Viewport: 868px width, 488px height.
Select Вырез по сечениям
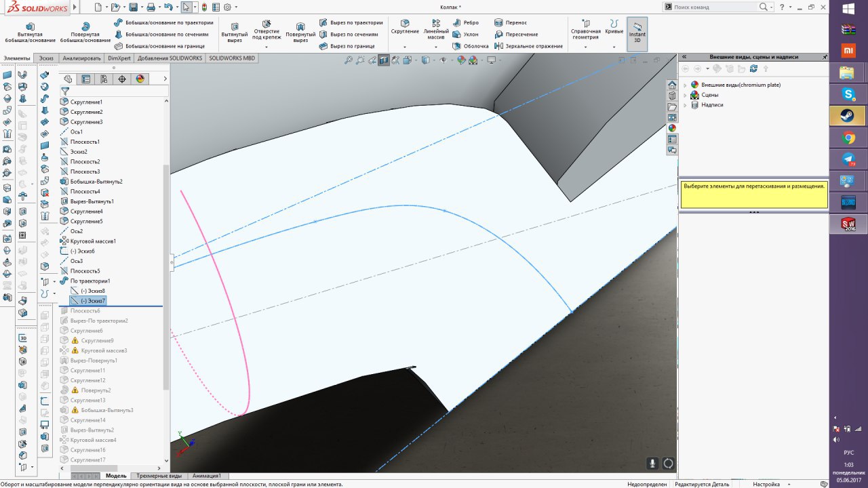[348, 34]
